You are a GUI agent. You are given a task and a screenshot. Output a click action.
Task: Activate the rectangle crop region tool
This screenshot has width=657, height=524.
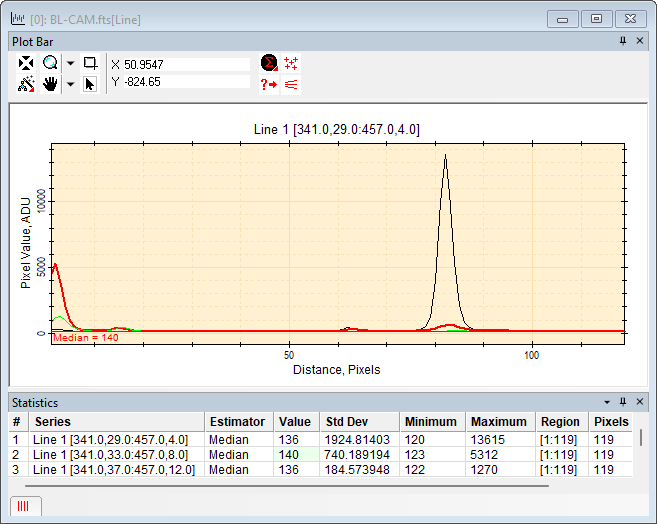click(90, 63)
